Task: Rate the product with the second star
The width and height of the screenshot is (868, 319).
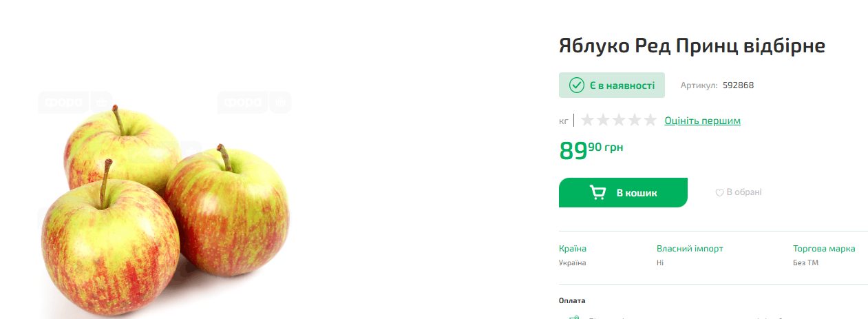Action: [x=603, y=121]
